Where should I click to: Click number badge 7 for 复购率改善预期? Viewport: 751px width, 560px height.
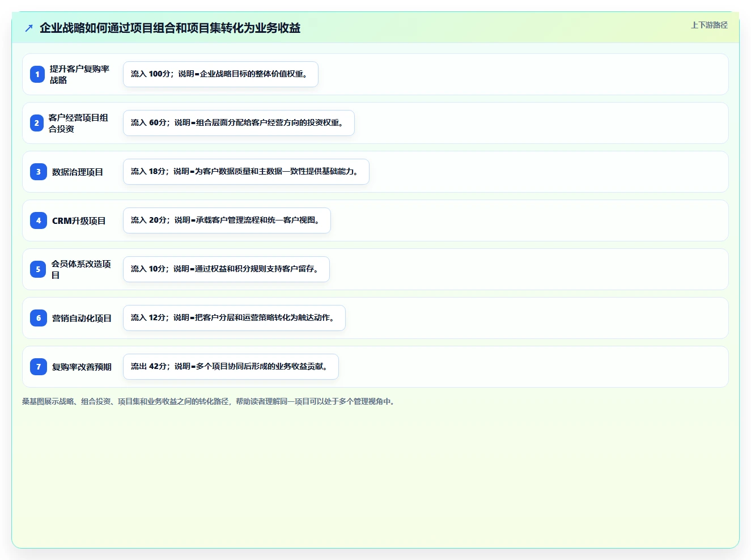point(39,367)
